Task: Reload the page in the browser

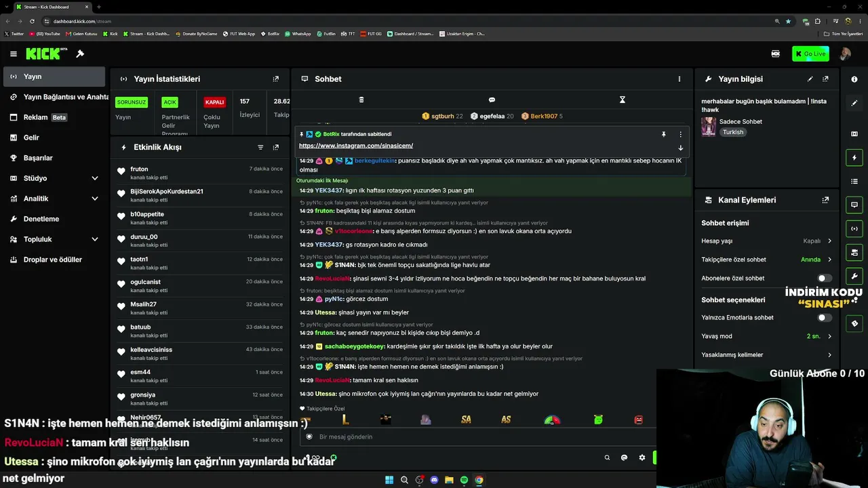Action: tap(32, 21)
